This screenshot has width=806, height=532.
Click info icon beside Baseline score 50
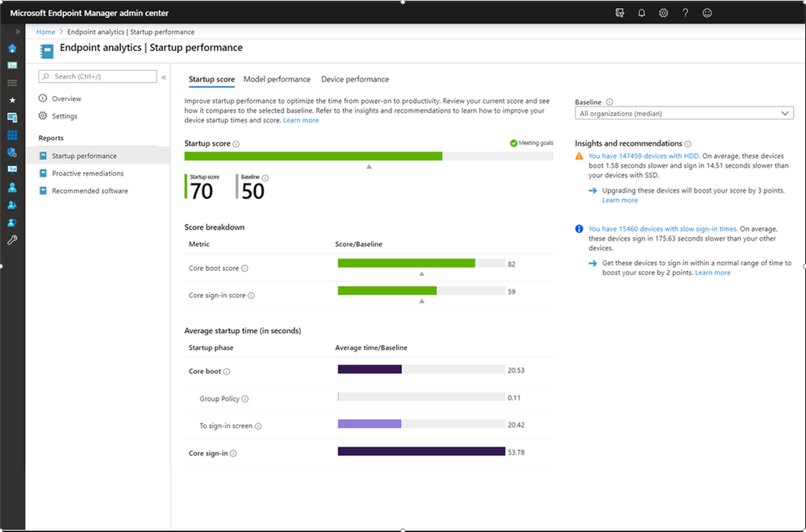pos(265,178)
